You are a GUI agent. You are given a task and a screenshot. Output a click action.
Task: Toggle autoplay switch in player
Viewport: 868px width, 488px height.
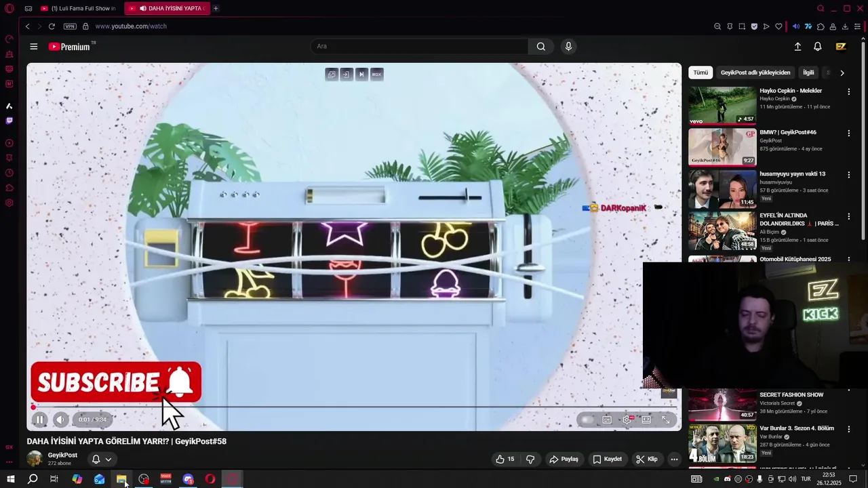click(587, 420)
